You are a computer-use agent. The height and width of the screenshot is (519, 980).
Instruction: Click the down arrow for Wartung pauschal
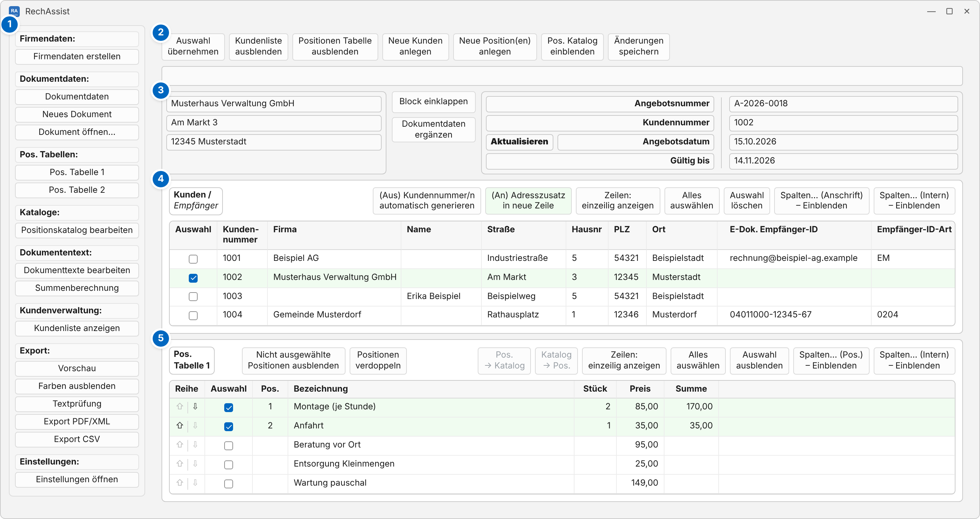click(x=195, y=483)
